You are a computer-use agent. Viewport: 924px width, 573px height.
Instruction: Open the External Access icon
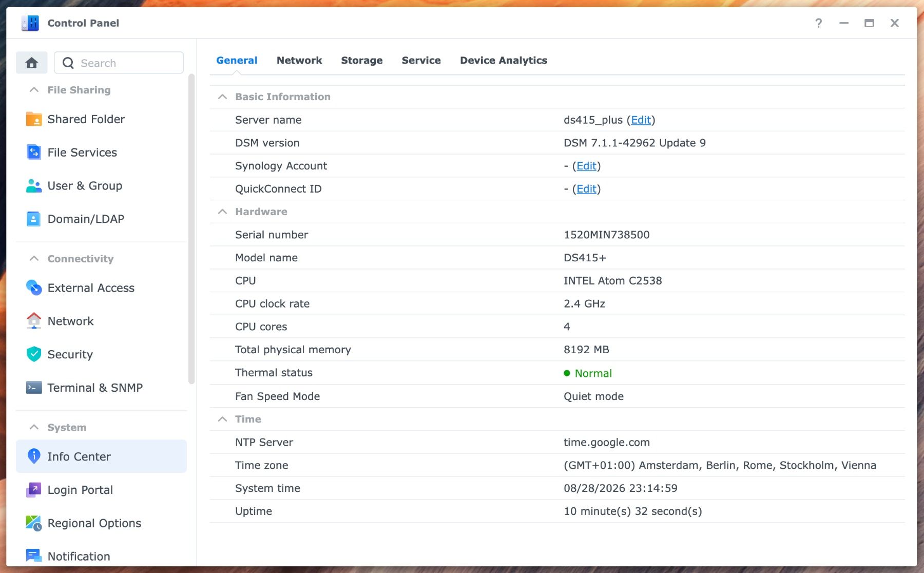click(34, 288)
